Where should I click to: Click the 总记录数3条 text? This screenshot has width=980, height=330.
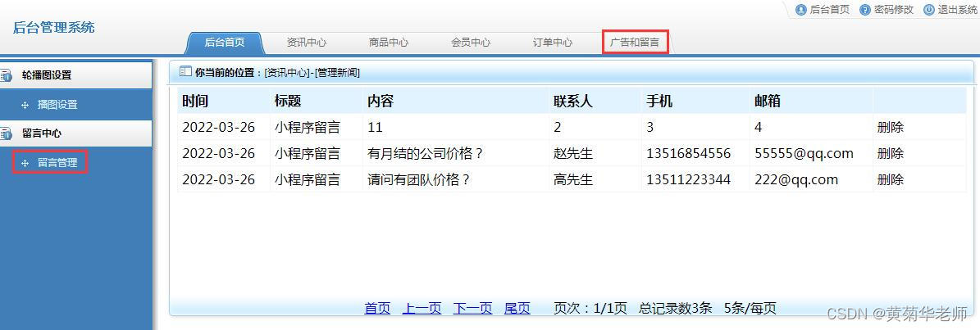click(676, 308)
